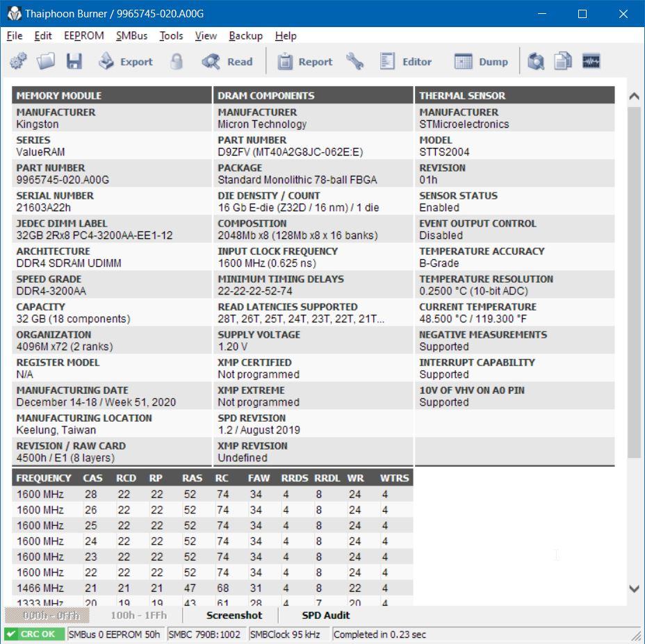Switch to the 100h - 1FFh tab
This screenshot has width=645, height=644.
pyautogui.click(x=138, y=616)
